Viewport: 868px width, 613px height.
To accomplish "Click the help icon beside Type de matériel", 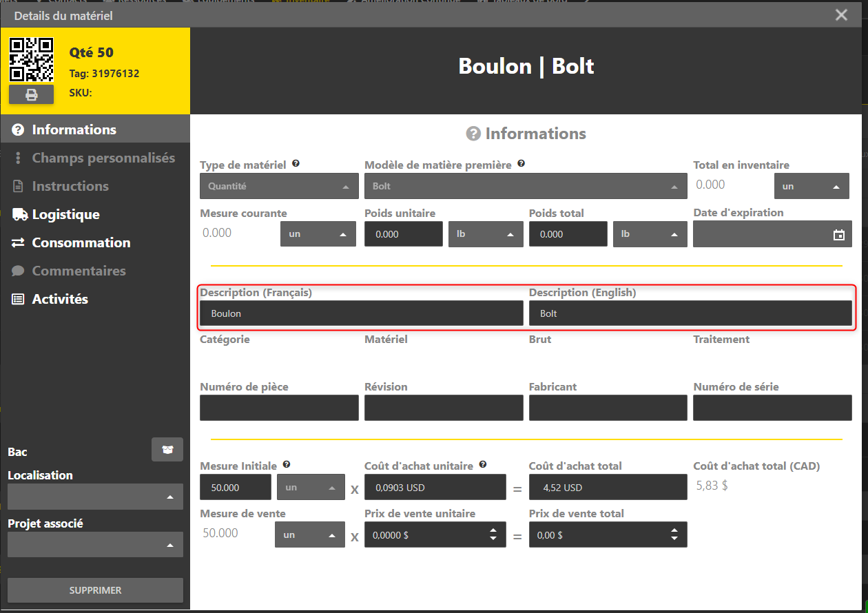I will click(296, 164).
